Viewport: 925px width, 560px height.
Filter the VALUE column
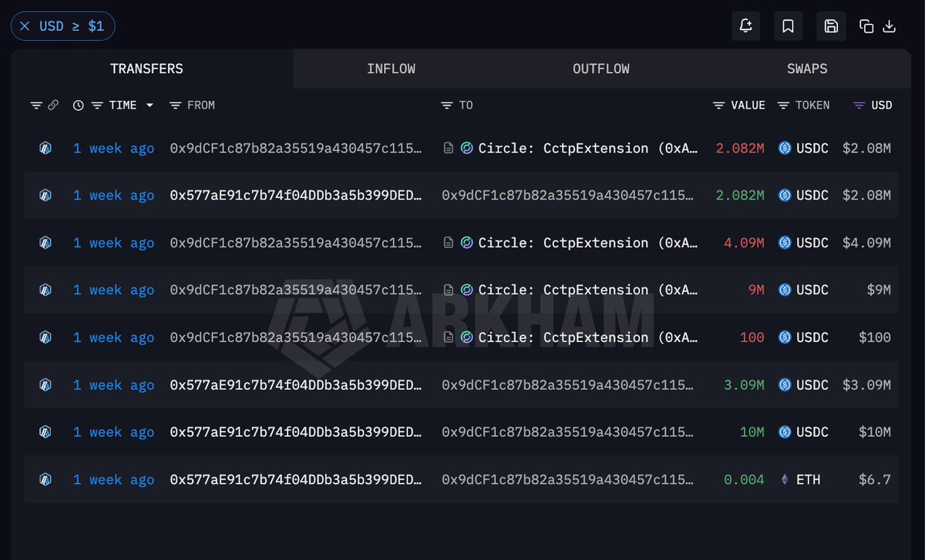(x=719, y=106)
